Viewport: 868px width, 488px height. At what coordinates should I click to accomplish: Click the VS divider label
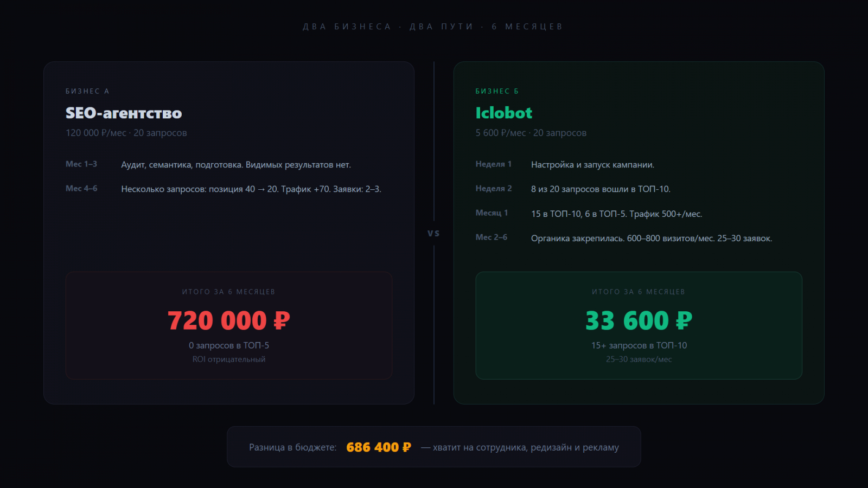(x=433, y=233)
